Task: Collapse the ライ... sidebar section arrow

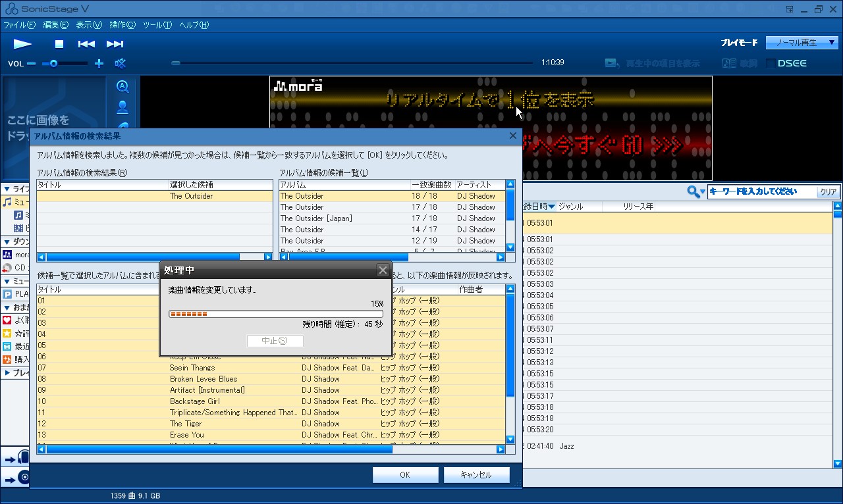Action: click(x=7, y=189)
